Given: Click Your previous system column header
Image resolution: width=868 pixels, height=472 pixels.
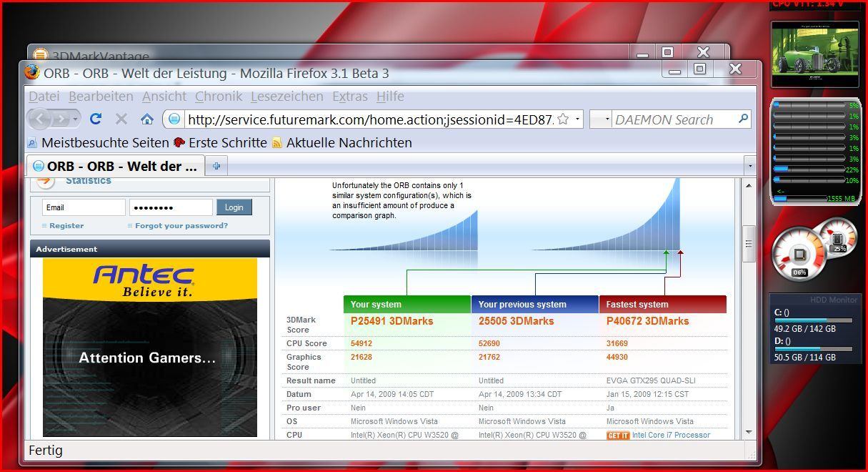Looking at the screenshot, I should coord(535,305).
